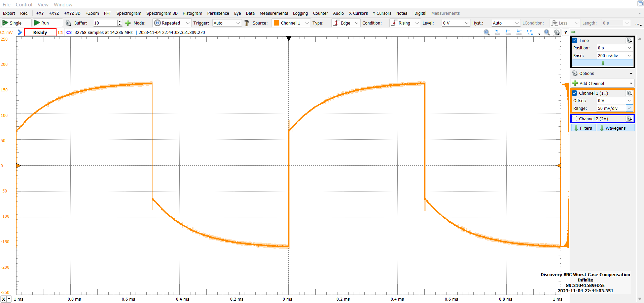
Task: Click the green right-arrow collapse icon
Action: (x=573, y=32)
